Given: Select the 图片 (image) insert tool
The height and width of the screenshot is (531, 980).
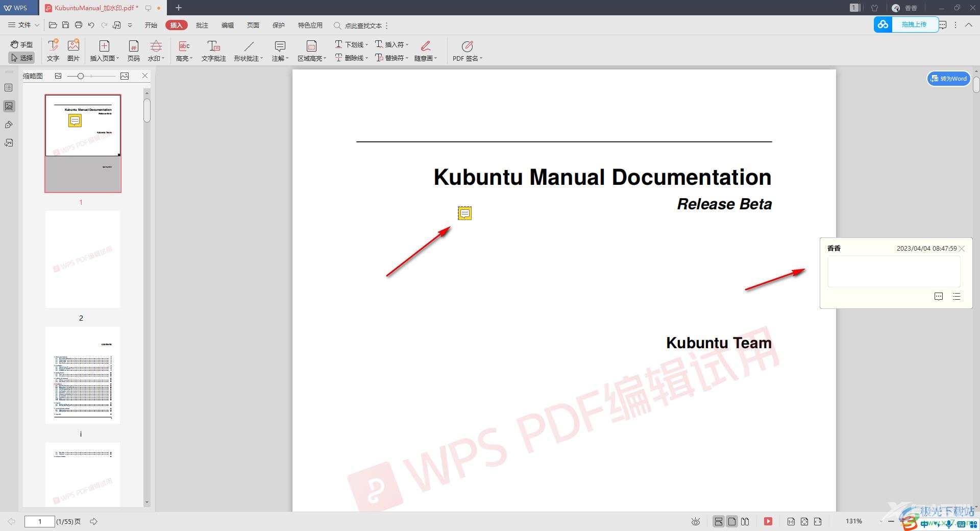Looking at the screenshot, I should click(73, 51).
